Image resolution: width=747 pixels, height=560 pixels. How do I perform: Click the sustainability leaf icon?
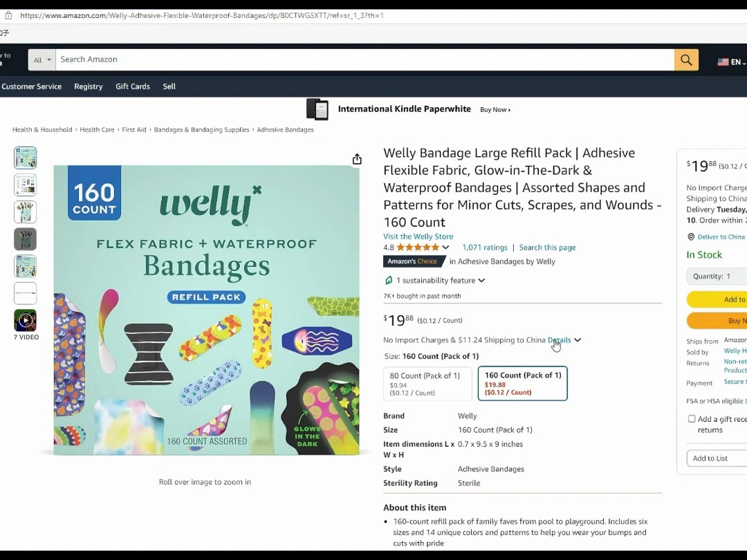pyautogui.click(x=388, y=280)
